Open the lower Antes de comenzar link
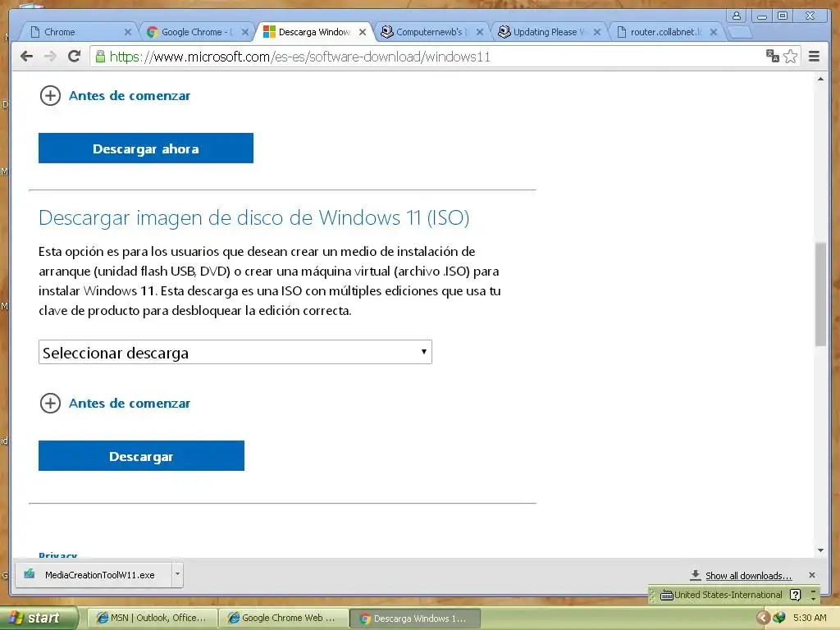The image size is (840, 630). [130, 404]
